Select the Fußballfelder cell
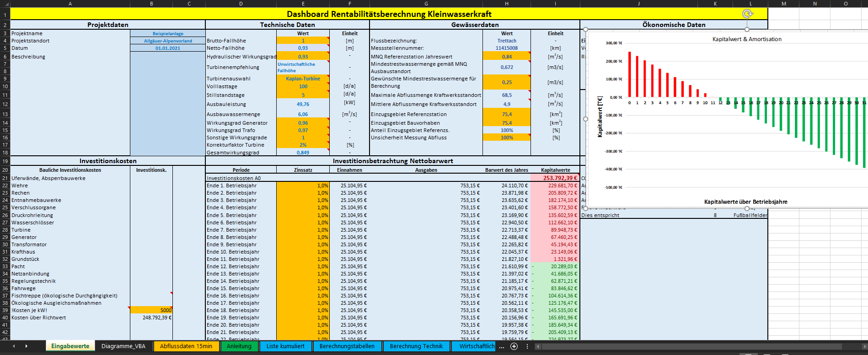Image resolution: width=868 pixels, height=355 pixels. [750, 215]
